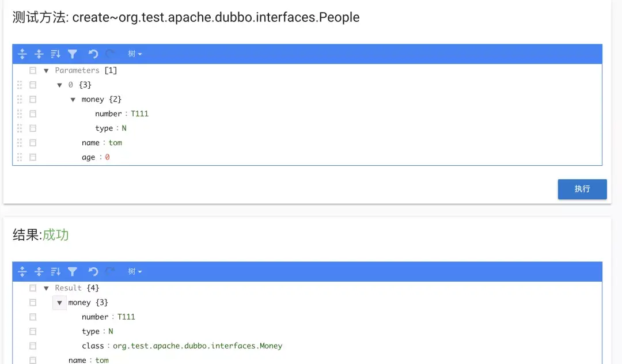Click the 执行 execute button
Image resolution: width=622 pixels, height=364 pixels.
(582, 189)
